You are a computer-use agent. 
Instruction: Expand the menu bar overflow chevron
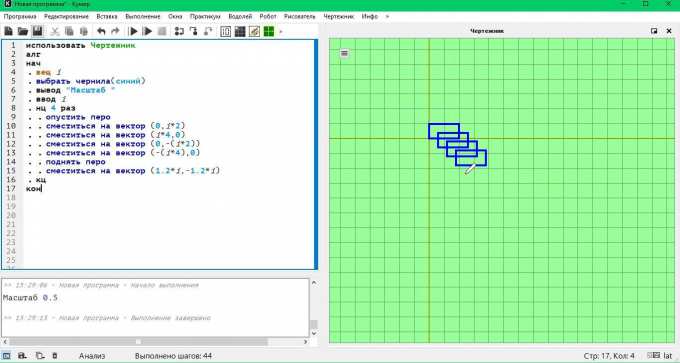coord(387,16)
